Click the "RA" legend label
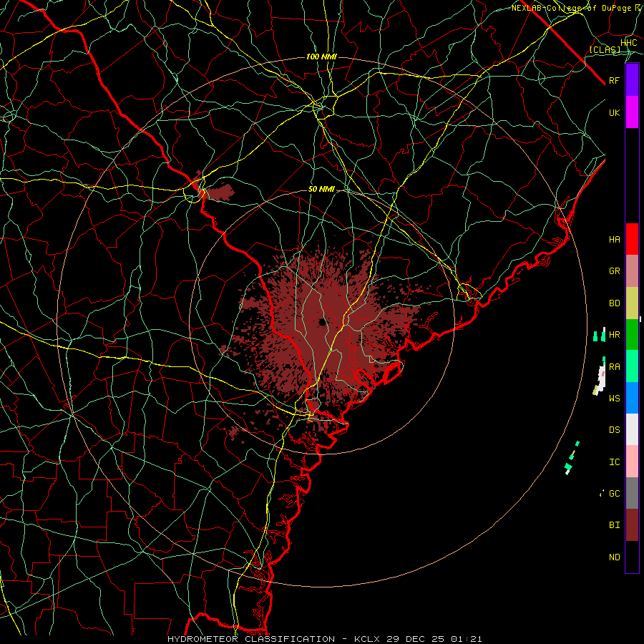The width and height of the screenshot is (644, 644). (614, 367)
